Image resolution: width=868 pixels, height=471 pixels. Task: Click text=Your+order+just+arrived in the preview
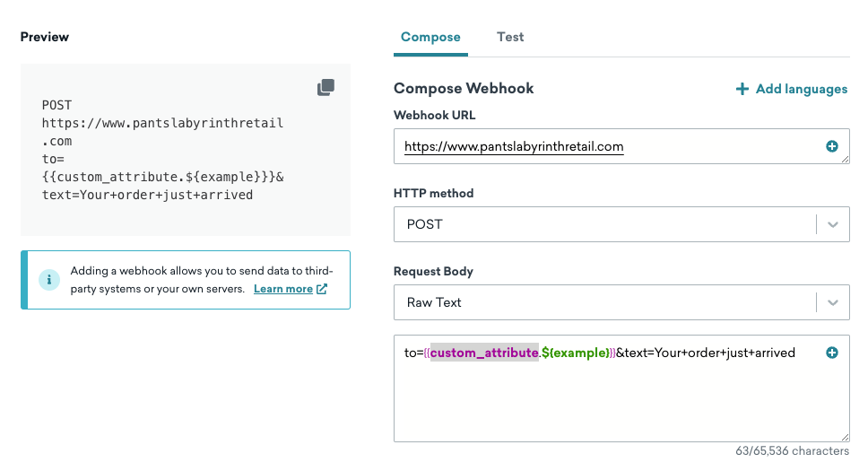click(x=147, y=195)
